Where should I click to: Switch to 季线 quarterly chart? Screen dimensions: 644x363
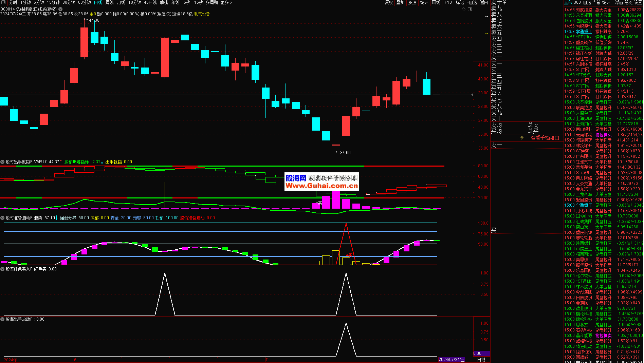[164, 2]
